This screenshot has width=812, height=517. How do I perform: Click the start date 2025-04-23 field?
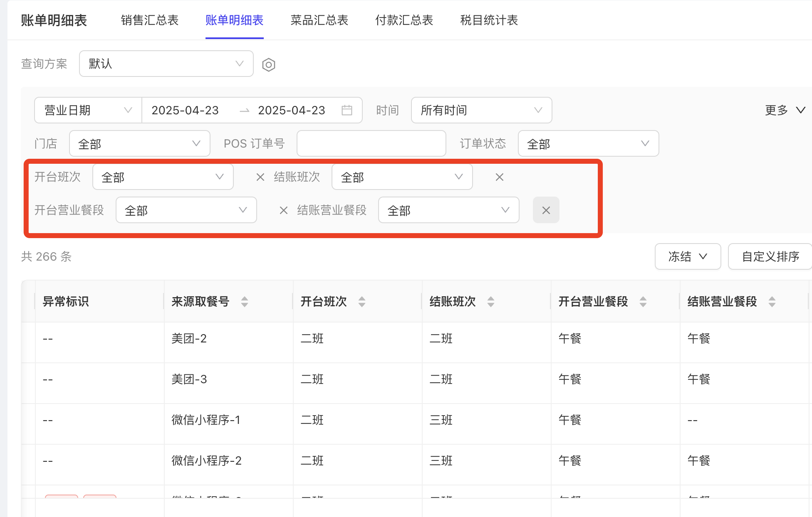tap(185, 110)
